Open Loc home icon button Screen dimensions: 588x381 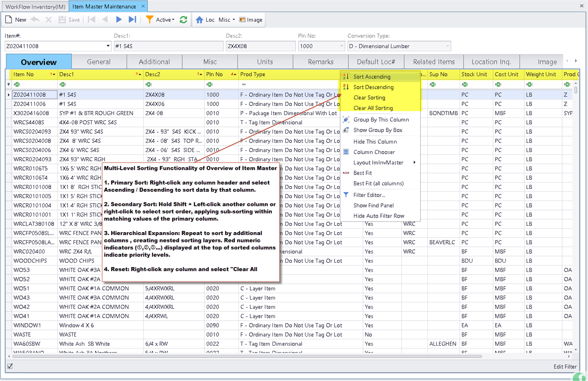[200, 19]
